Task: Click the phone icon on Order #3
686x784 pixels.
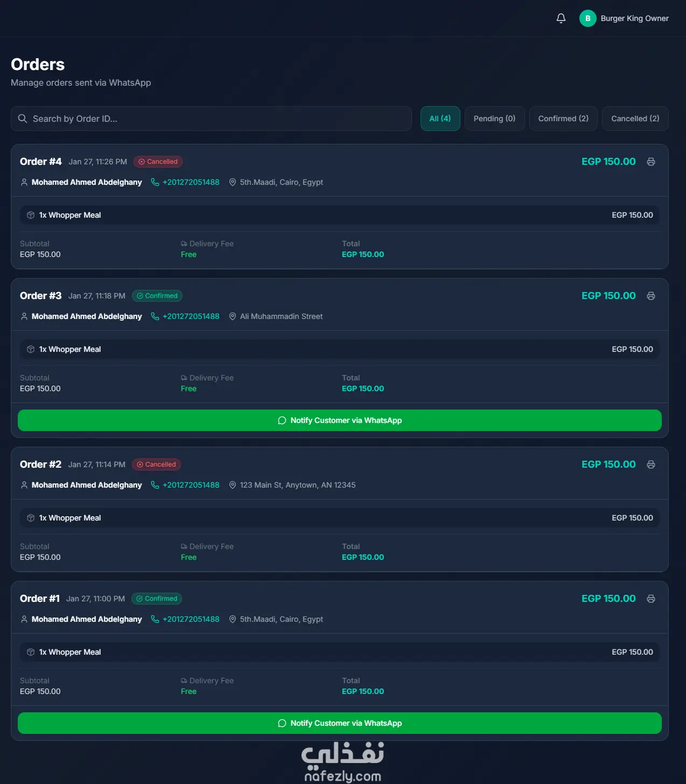Action: coord(155,316)
